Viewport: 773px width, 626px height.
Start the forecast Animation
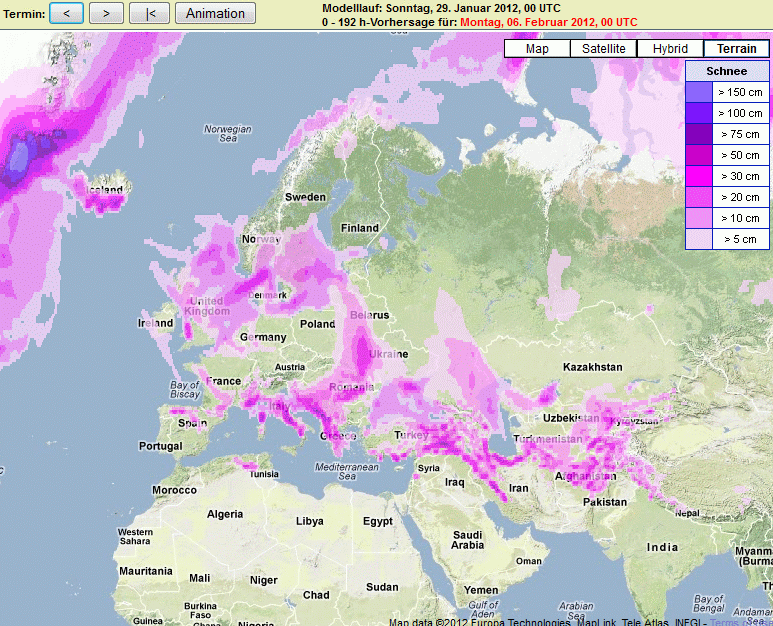[215, 13]
